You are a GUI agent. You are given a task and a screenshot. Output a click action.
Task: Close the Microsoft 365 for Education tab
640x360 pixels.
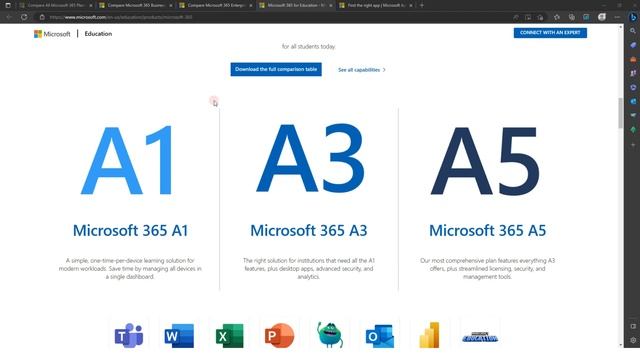(x=330, y=5)
